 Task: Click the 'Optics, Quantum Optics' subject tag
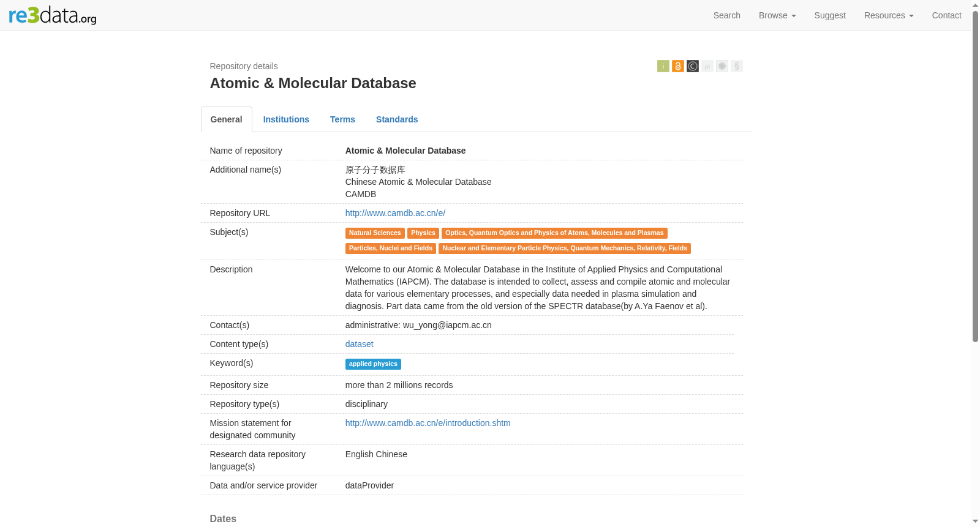tap(554, 233)
